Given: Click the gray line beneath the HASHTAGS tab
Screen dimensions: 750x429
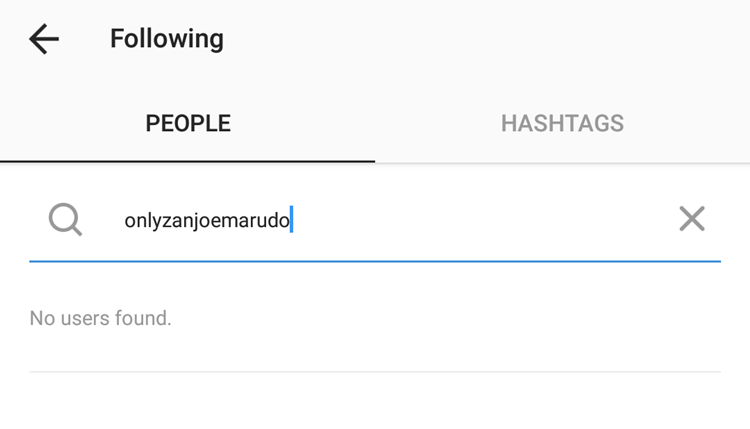Looking at the screenshot, I should pos(562,163).
